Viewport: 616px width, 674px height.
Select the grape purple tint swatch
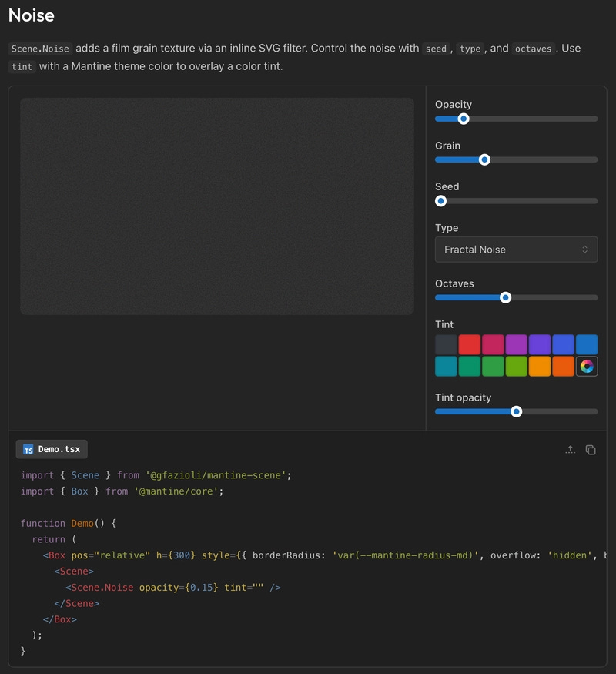[x=517, y=344]
